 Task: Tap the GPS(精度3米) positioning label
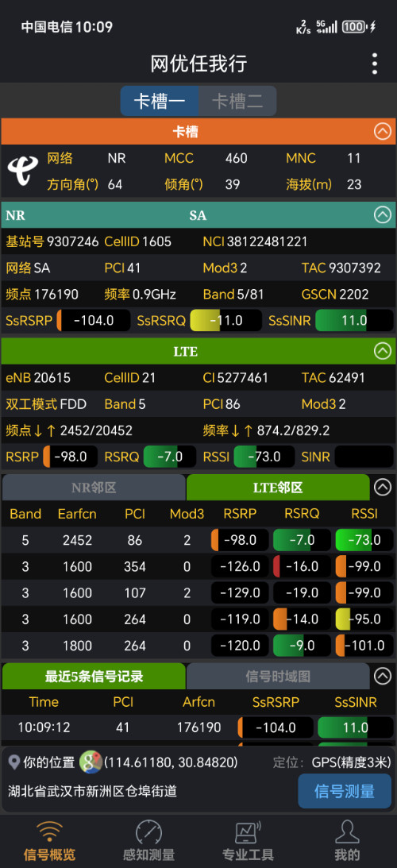tap(351, 763)
